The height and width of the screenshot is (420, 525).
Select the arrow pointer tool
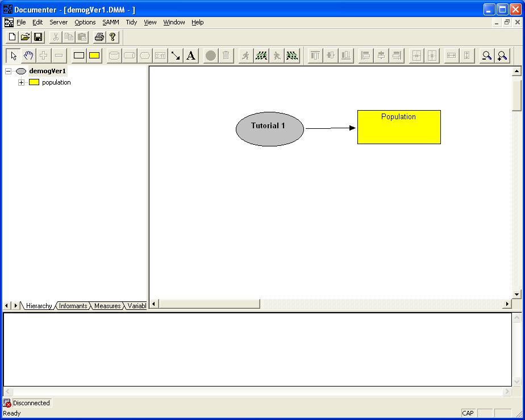(14, 56)
